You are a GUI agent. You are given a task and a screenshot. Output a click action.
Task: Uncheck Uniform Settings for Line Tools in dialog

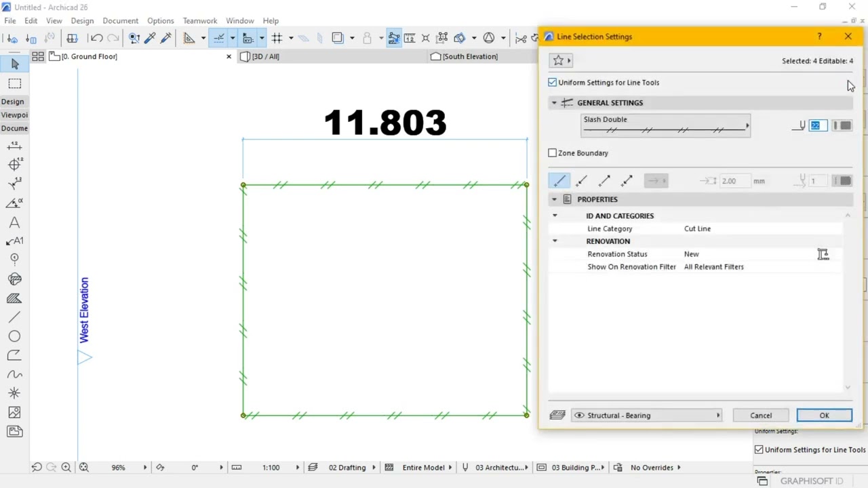tap(553, 83)
